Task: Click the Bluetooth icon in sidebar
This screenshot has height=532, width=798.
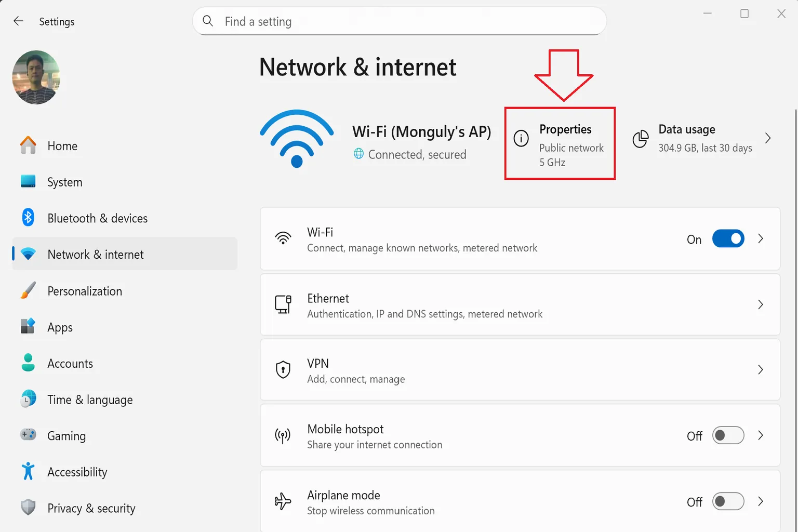Action: [x=28, y=217]
